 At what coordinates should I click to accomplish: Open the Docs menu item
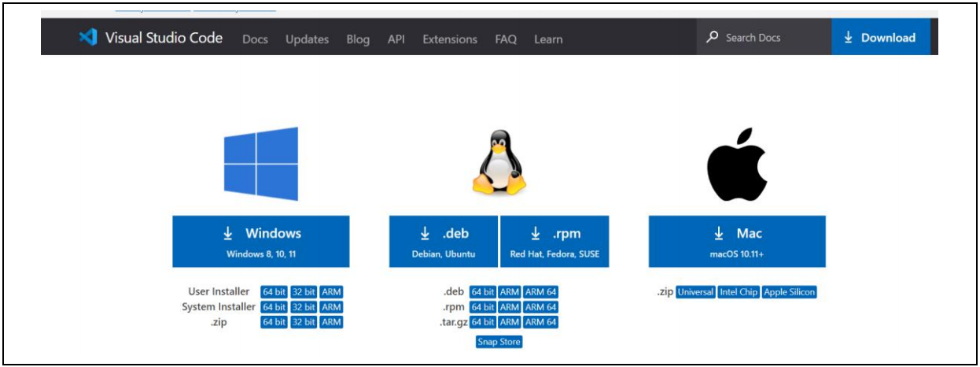coord(255,39)
